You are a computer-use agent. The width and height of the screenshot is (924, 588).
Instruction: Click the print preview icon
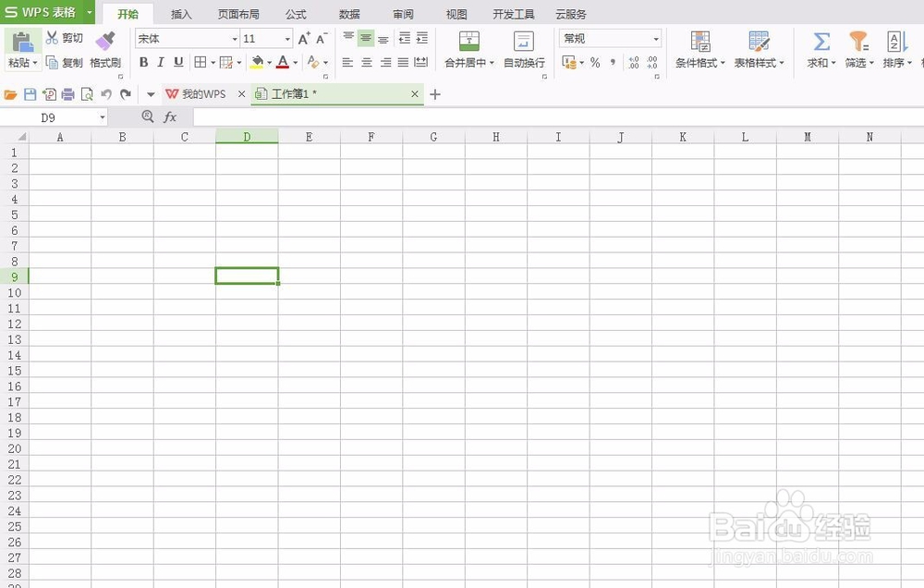coord(87,94)
